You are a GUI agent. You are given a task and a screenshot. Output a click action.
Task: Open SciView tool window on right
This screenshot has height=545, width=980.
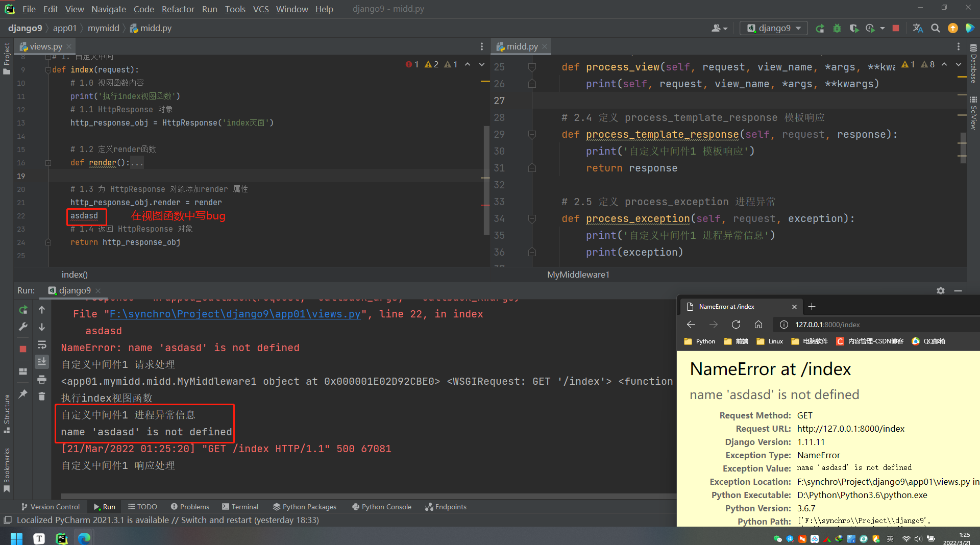973,112
